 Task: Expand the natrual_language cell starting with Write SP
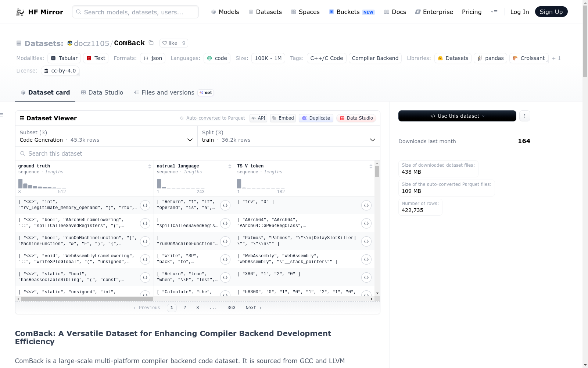click(x=225, y=259)
